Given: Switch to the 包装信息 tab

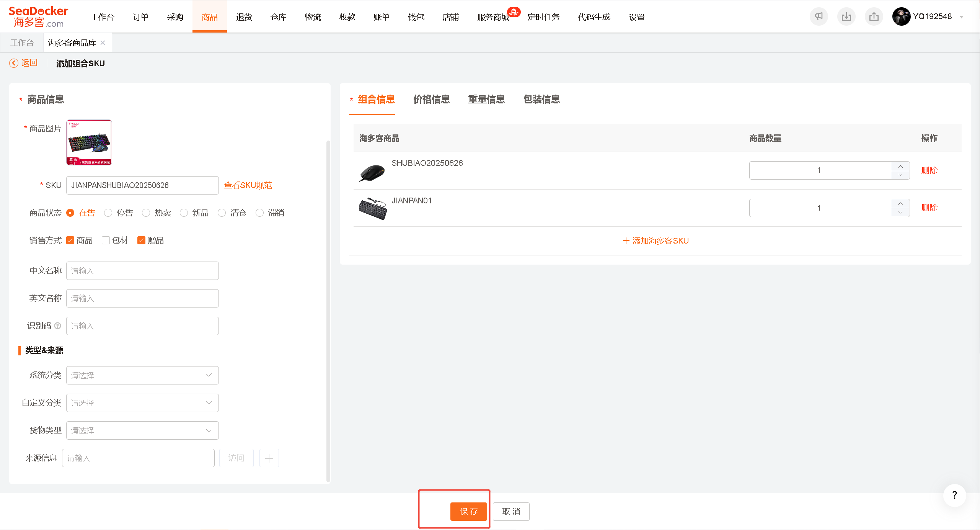Looking at the screenshot, I should pos(541,100).
